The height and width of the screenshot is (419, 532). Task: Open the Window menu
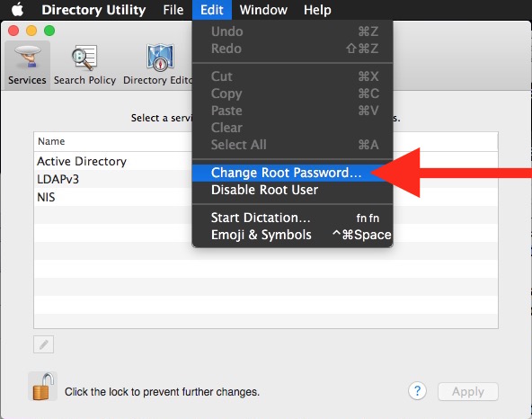tap(263, 10)
